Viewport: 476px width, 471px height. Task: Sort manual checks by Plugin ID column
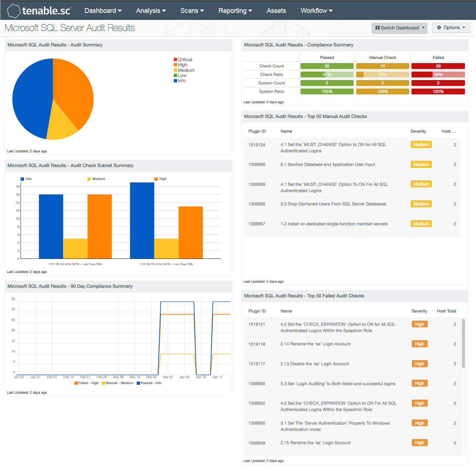(257, 131)
